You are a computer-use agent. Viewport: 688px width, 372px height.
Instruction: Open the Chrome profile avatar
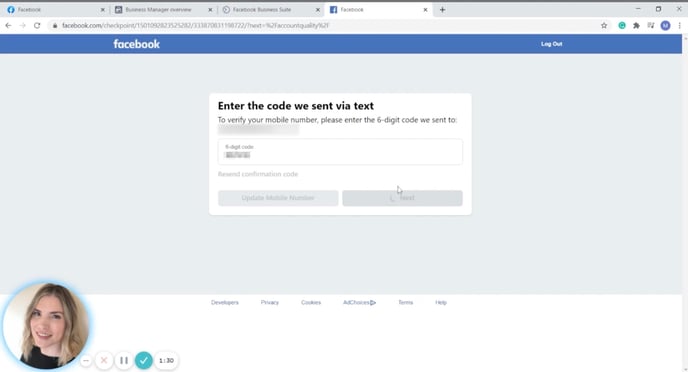click(x=665, y=25)
